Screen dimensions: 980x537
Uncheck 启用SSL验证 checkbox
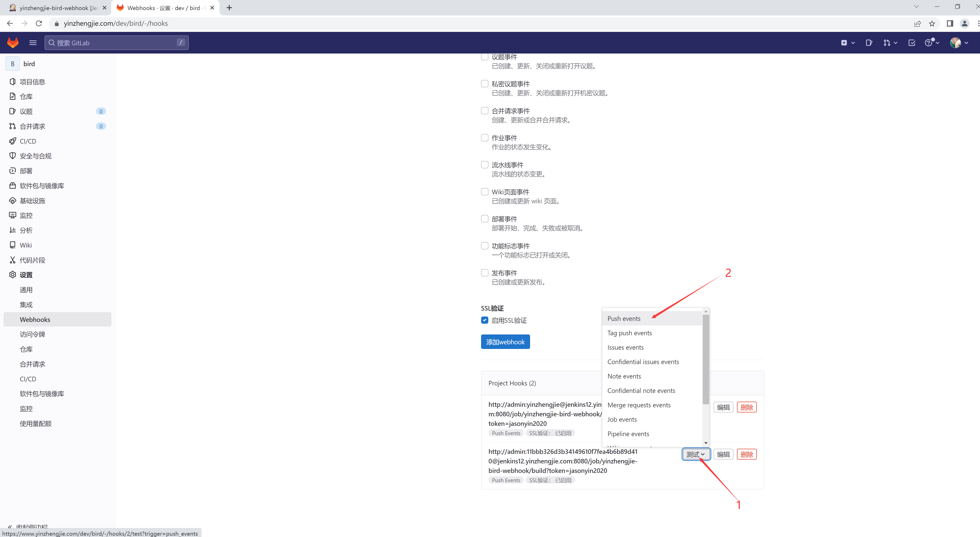pyautogui.click(x=485, y=320)
